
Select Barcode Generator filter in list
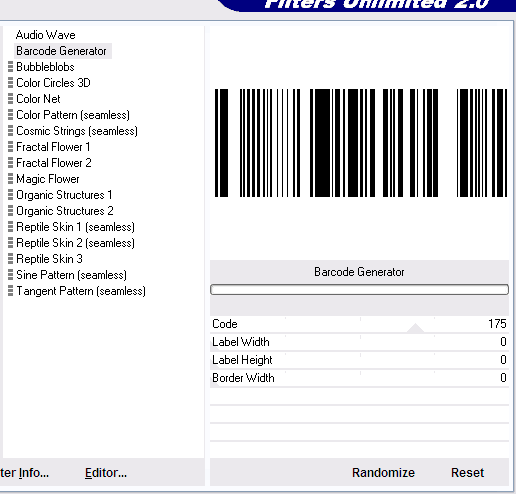click(61, 51)
